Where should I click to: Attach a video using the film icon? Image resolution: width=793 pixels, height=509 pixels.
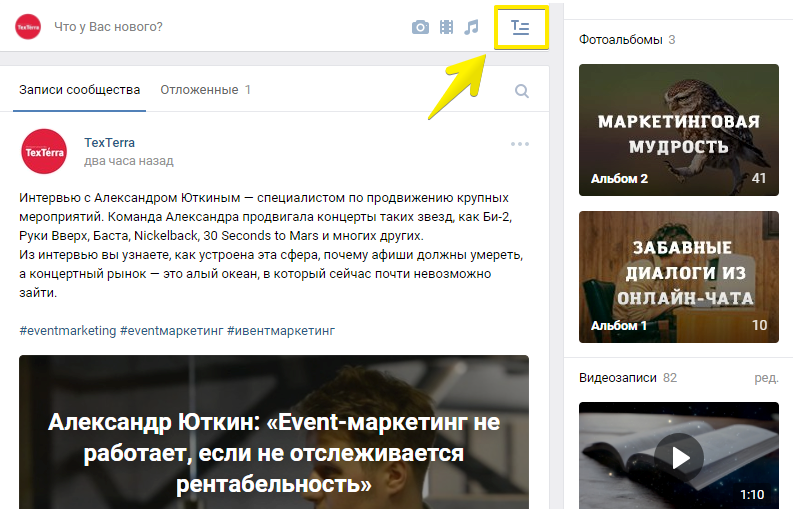(x=446, y=27)
